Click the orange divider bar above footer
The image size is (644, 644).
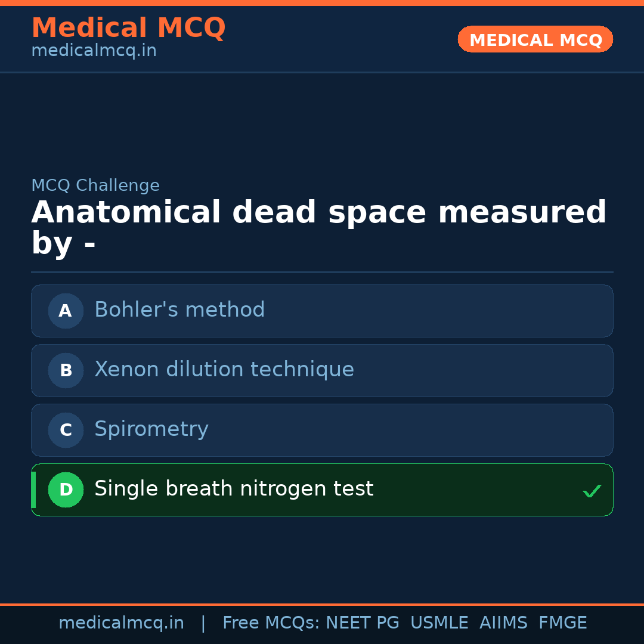click(322, 603)
